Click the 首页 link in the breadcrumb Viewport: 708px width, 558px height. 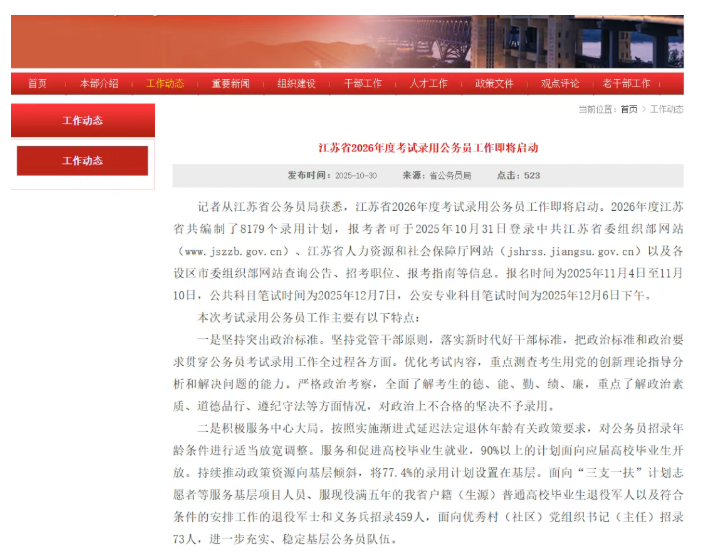tap(628, 109)
